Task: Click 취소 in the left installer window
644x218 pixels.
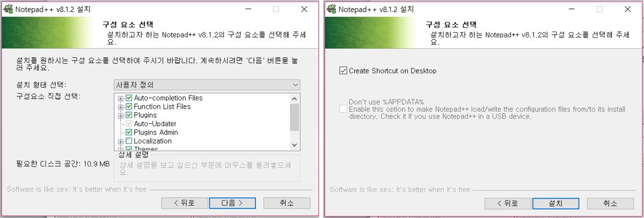Action: (x=287, y=203)
